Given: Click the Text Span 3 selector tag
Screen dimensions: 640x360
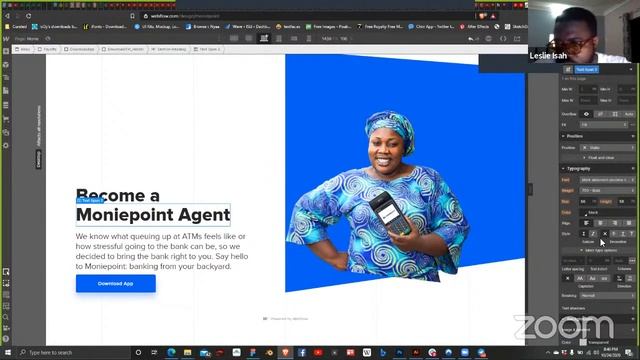Looking at the screenshot, I should coord(587,70).
